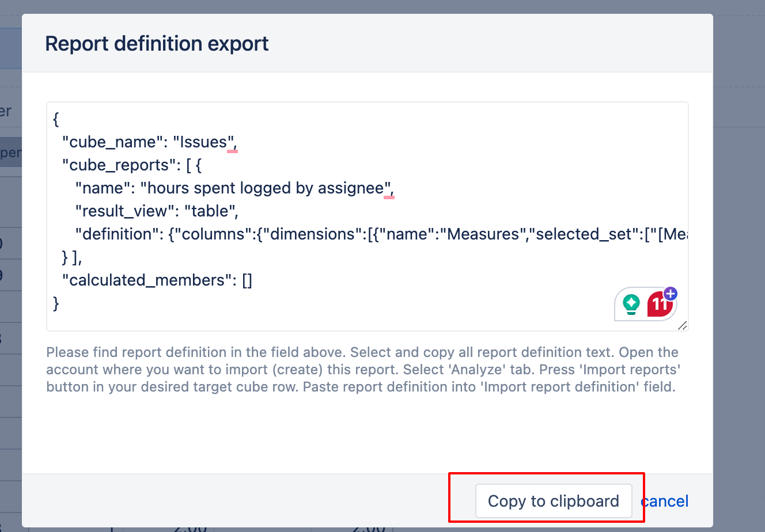Click underlined comma after "assignee"

point(390,189)
